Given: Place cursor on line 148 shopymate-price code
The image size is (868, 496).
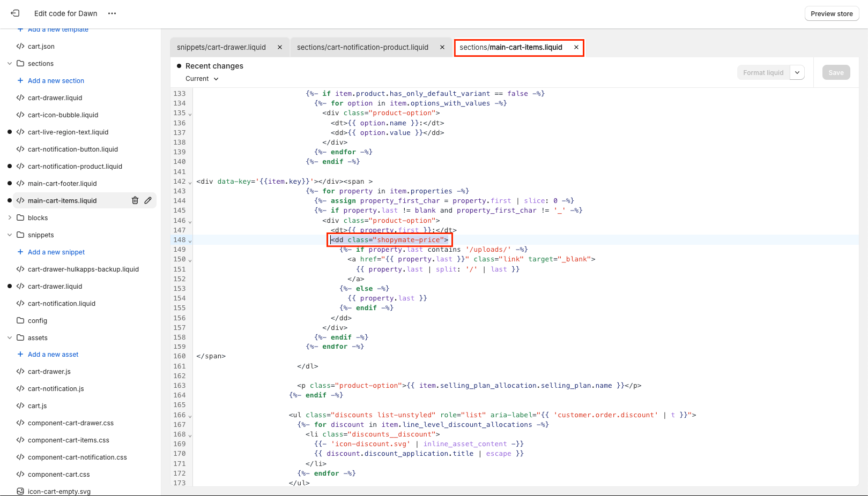Looking at the screenshot, I should (x=390, y=240).
